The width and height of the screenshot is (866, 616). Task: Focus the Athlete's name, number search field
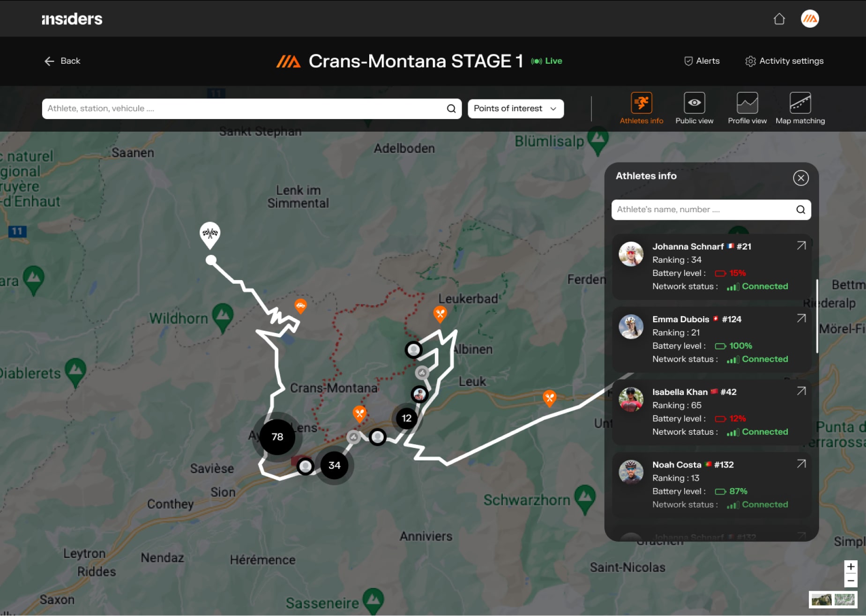coord(711,210)
